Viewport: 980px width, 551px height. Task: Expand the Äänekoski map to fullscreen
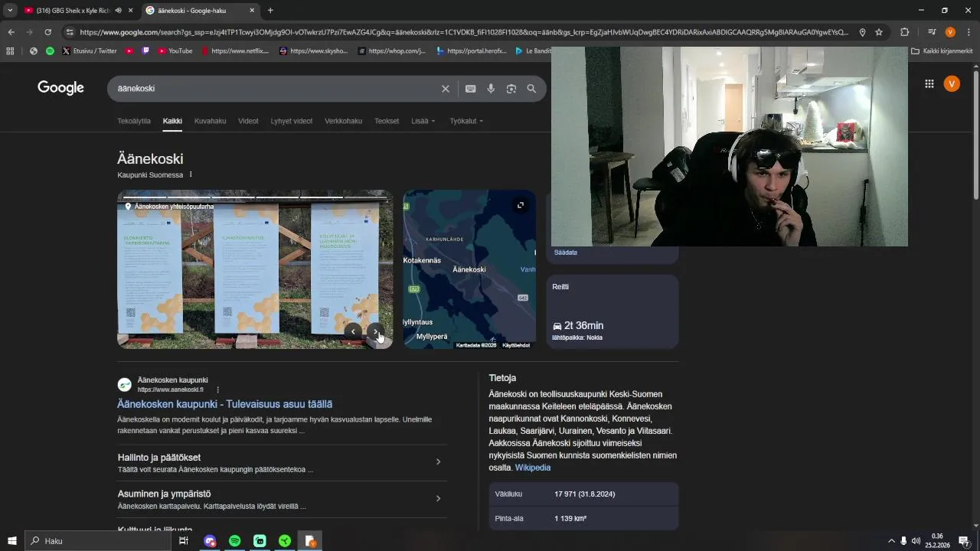click(x=521, y=205)
